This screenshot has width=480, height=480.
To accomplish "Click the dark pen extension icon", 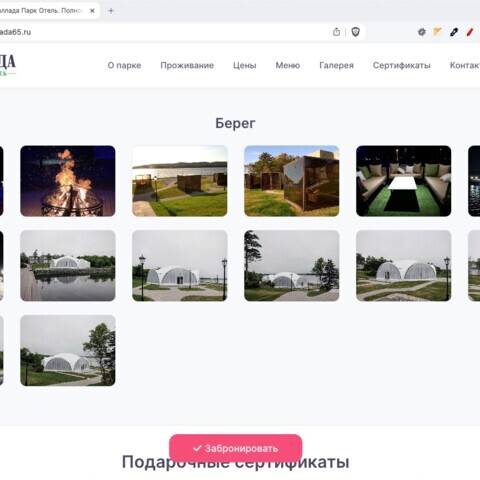I will [x=454, y=32].
